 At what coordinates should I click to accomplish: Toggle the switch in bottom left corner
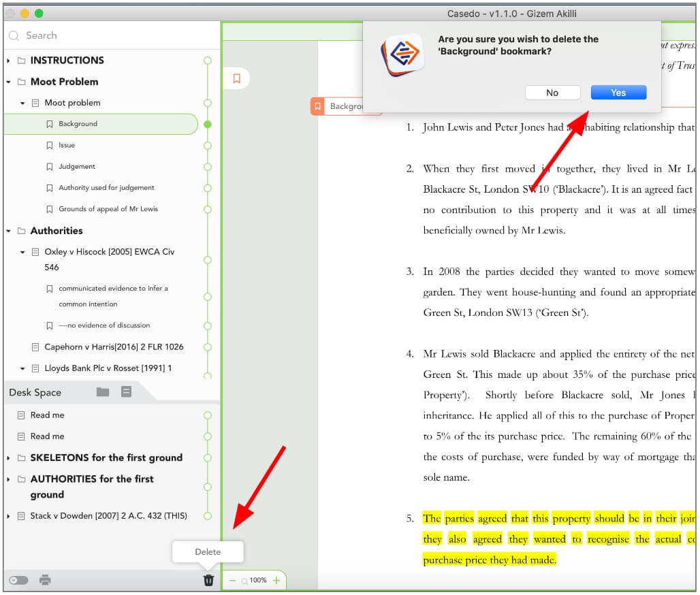click(x=19, y=580)
